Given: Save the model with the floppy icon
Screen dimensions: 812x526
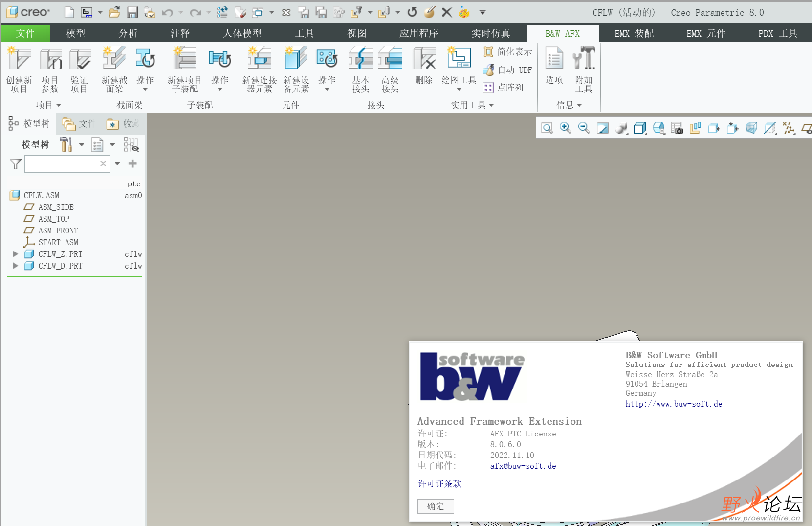Looking at the screenshot, I should click(132, 12).
